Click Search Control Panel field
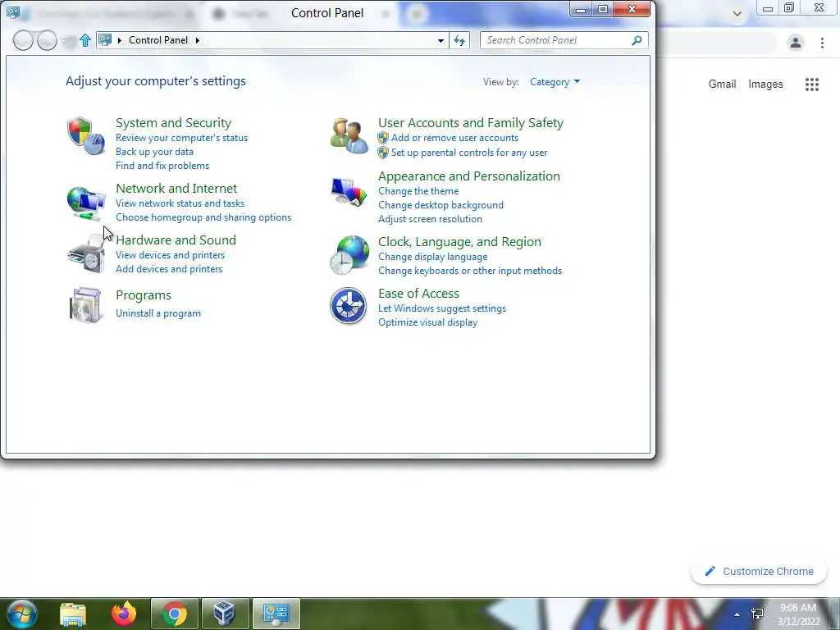 pos(564,40)
